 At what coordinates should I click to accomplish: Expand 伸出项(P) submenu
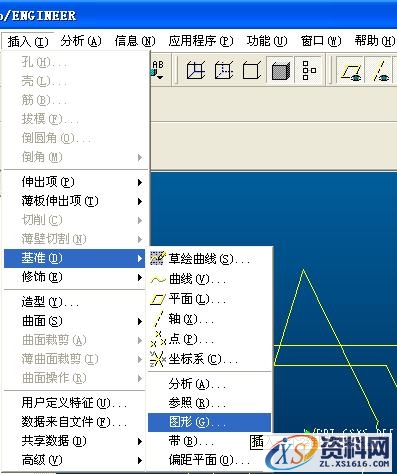coord(75,182)
